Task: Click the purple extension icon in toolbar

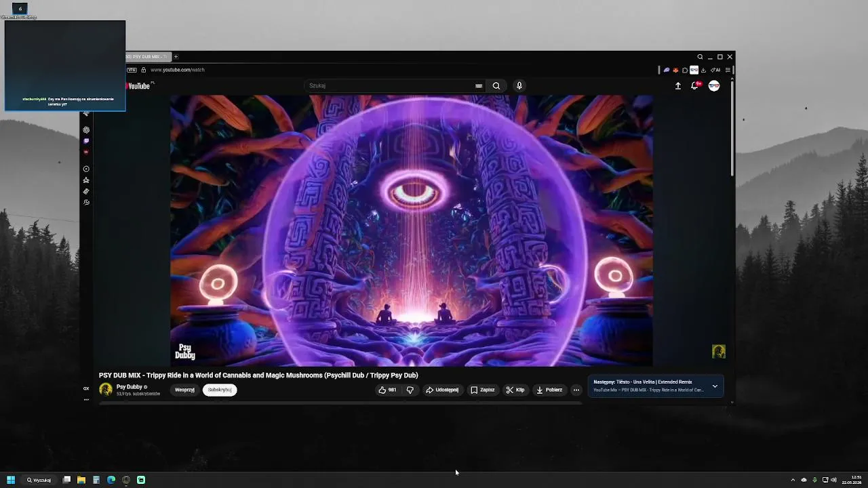Action: [667, 70]
